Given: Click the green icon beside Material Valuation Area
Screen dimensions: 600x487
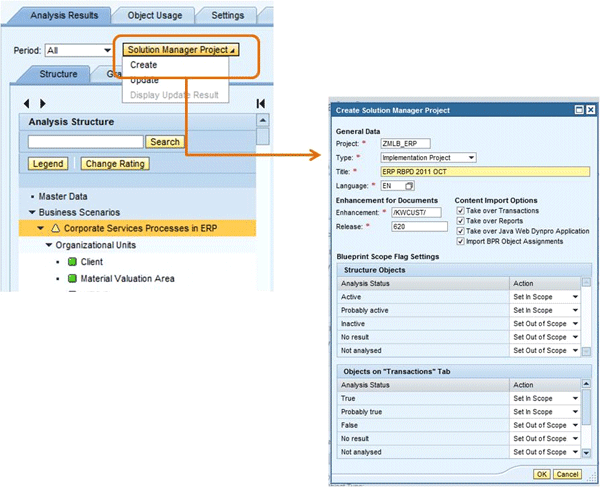Looking at the screenshot, I should point(72,278).
